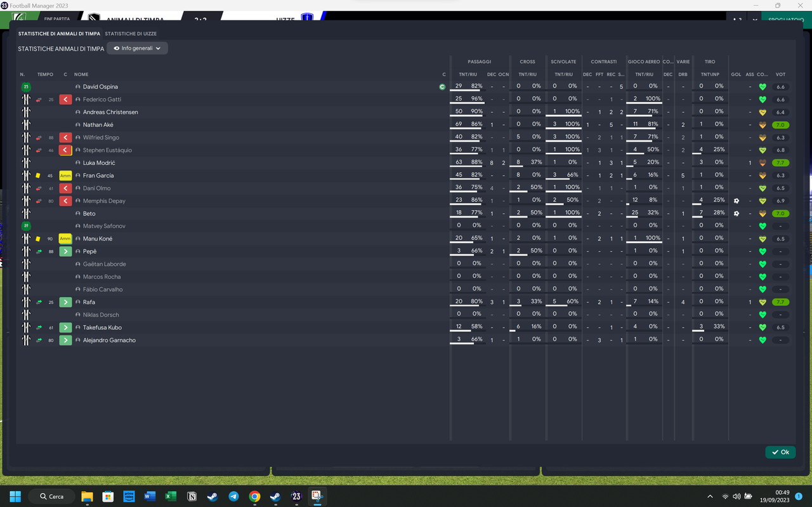Open David Ospina's player link
812x507 pixels.
(x=100, y=87)
